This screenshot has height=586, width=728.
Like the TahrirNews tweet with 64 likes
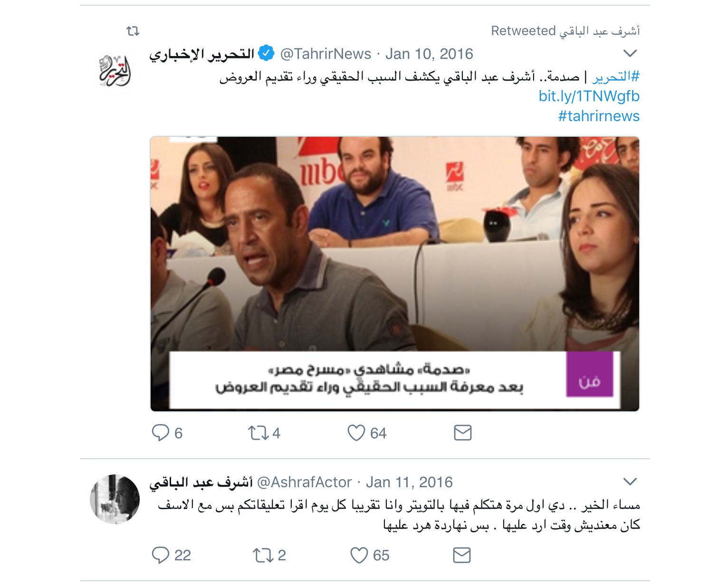356,433
